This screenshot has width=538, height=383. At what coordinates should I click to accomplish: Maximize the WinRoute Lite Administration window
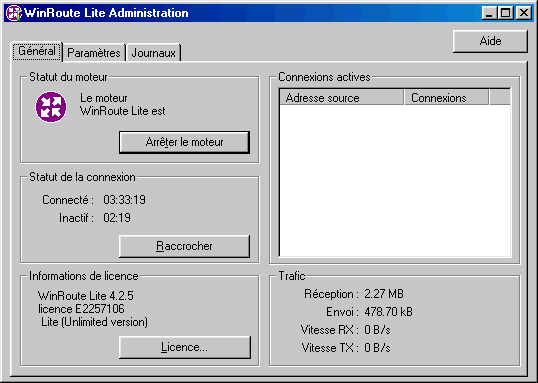505,13
